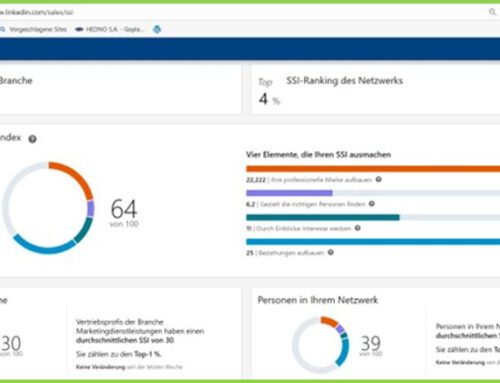Click the SSI score 64 von 100
The image size is (500, 383).
point(124,213)
